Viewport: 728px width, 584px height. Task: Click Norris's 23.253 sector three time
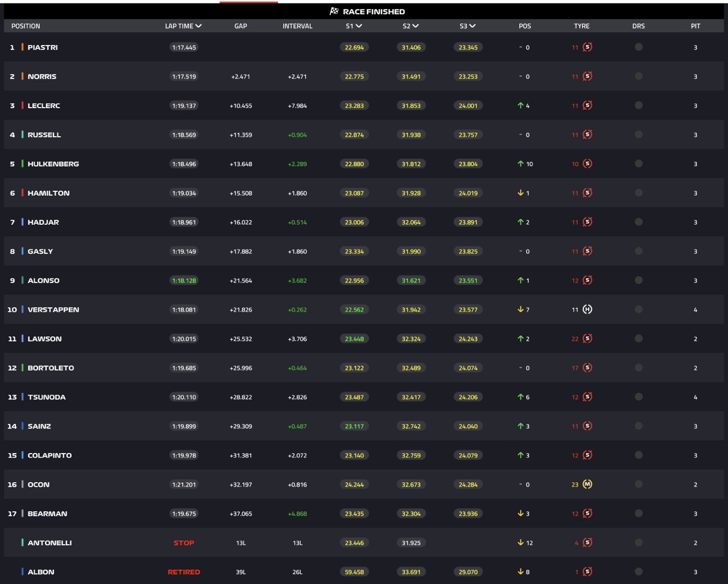pos(468,76)
